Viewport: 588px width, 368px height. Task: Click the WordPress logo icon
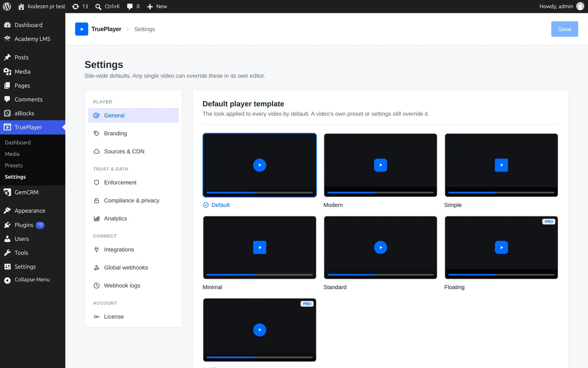click(7, 7)
